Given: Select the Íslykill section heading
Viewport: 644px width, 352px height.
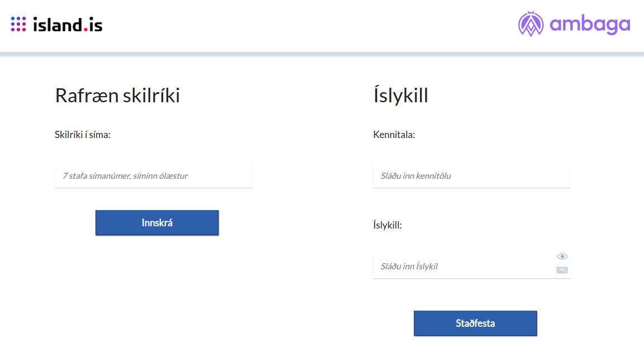Looking at the screenshot, I should (x=400, y=95).
